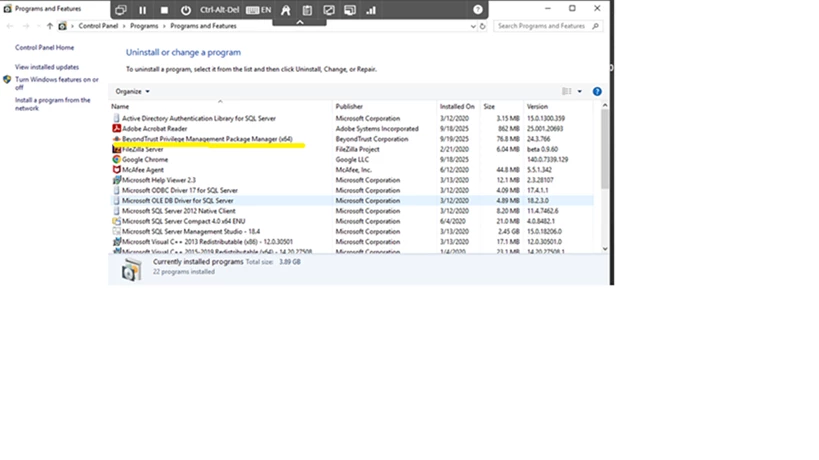Click version 140.0.7339.129 cell

click(x=547, y=160)
